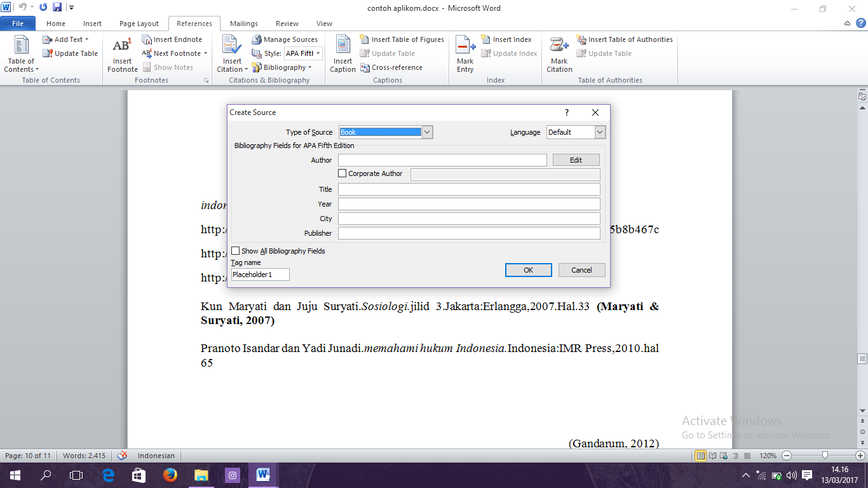Click Insert Table of Authorities
Image resolution: width=868 pixels, height=488 pixels.
click(x=625, y=39)
